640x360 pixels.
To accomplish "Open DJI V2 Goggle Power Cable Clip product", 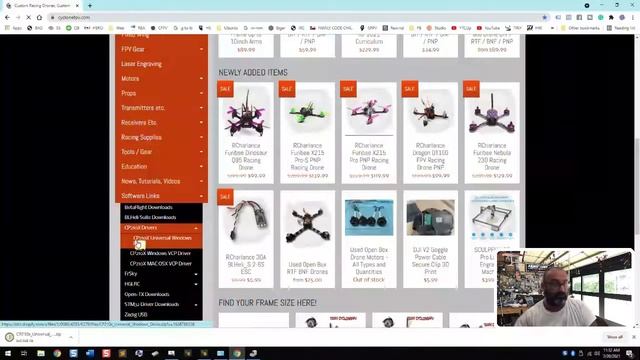I will pyautogui.click(x=430, y=239).
